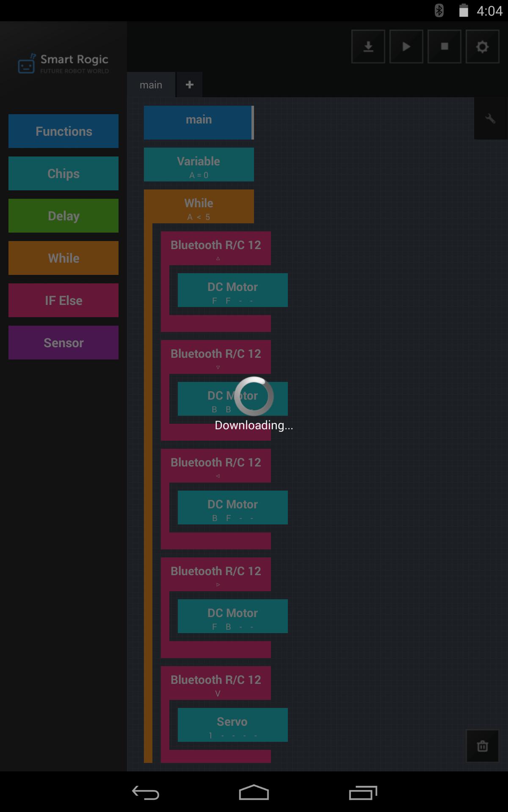Tap the trash can delete icon
Image resolution: width=508 pixels, height=812 pixels.
pyautogui.click(x=482, y=746)
